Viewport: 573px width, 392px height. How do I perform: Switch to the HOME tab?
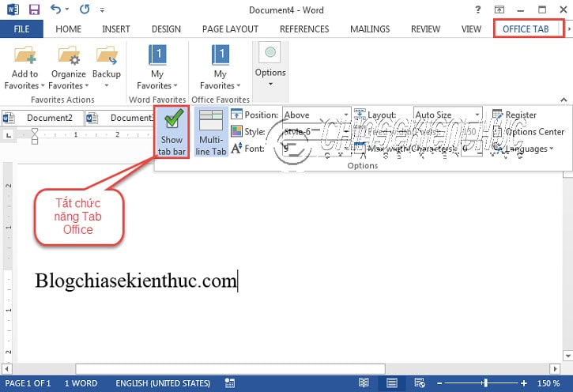68,29
